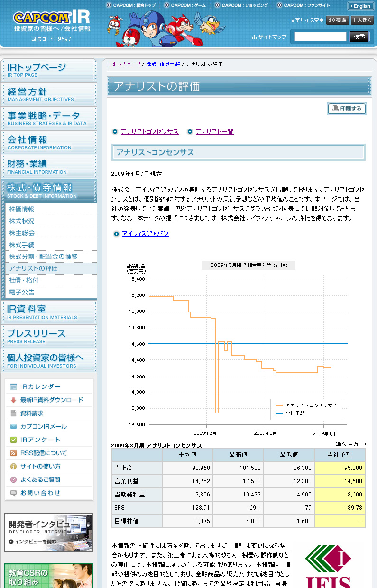This screenshot has width=377, height=588.
Task: Open 教育CSRの取り組み banner
Action: pyautogui.click(x=48, y=576)
